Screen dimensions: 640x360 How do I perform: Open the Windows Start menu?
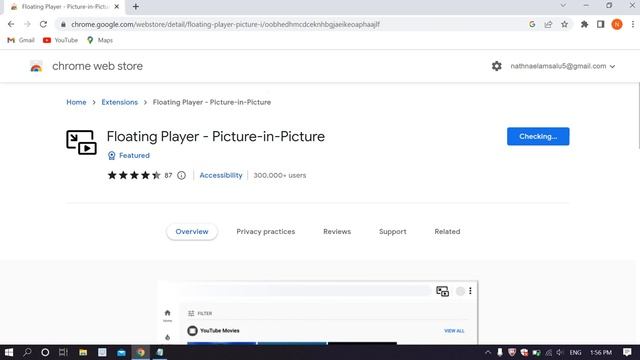(9, 352)
